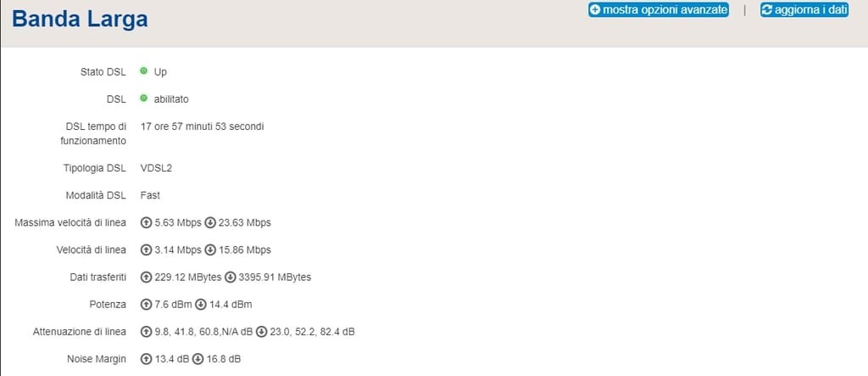The width and height of the screenshot is (868, 376).
Task: Click the refresh icon in aggiorna i dati
Action: coord(767,10)
